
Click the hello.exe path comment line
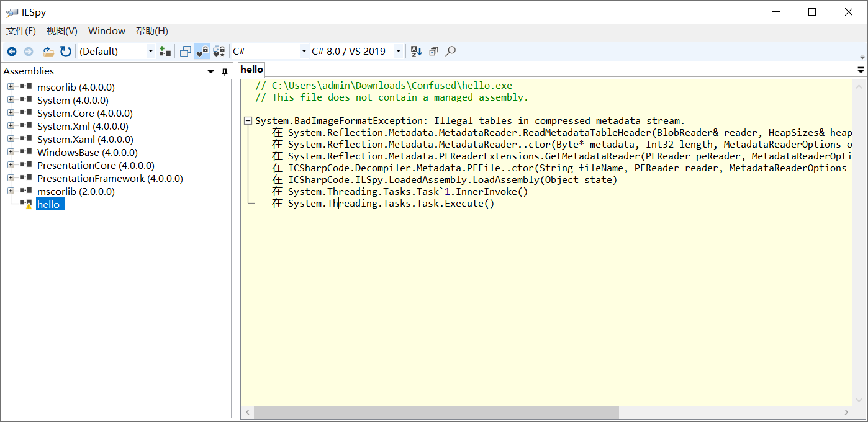pyautogui.click(x=384, y=86)
